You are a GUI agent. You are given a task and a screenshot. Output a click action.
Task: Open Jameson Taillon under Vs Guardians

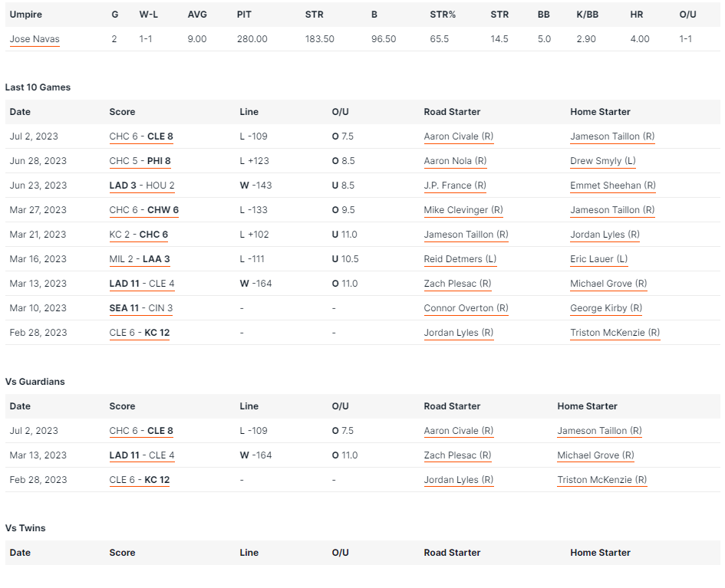click(x=600, y=431)
